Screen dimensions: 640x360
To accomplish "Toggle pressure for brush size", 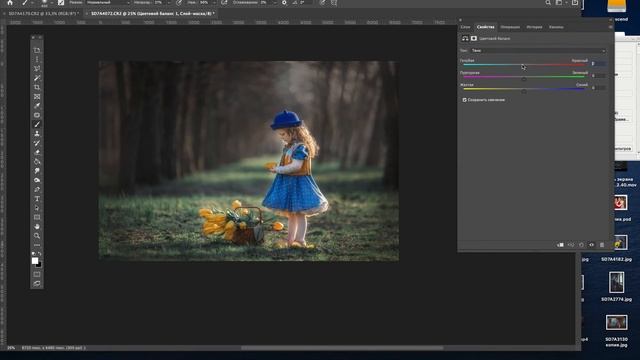I will coord(322,2).
